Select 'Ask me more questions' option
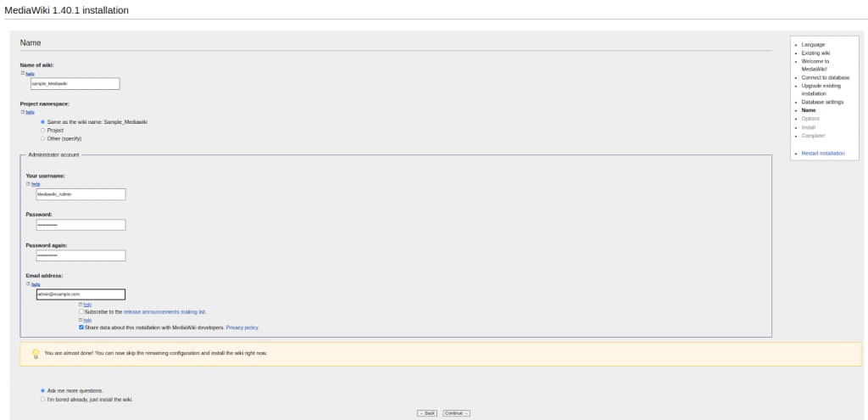This screenshot has width=868, height=420. click(x=42, y=390)
